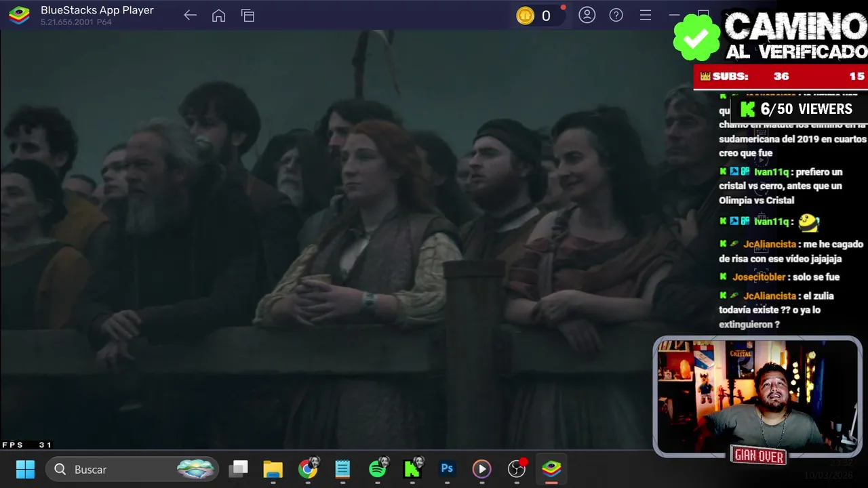Image resolution: width=868 pixels, height=488 pixels.
Task: Open the BlueStacks account profile icon
Action: (x=587, y=15)
